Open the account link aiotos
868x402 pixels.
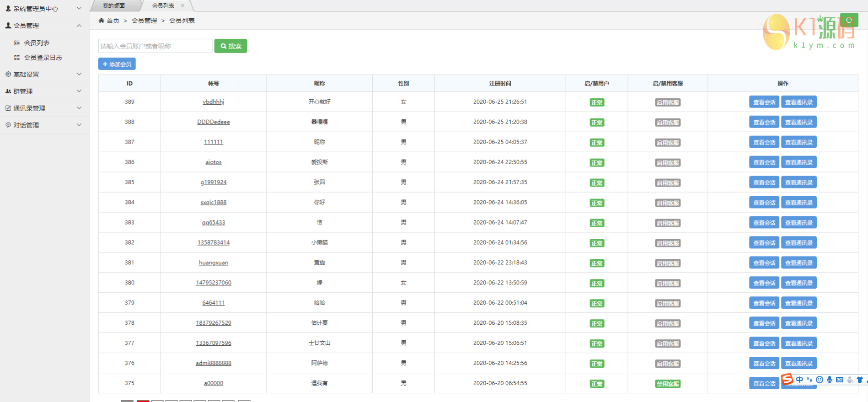point(213,162)
